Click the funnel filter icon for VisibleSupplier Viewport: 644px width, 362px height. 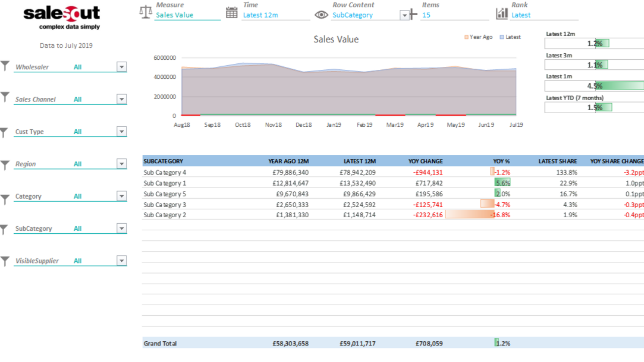tap(5, 261)
